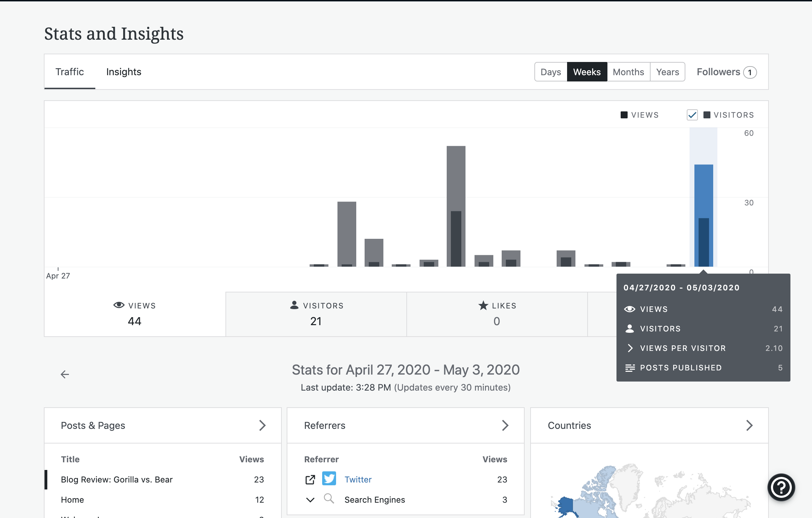Open Twitter referrer external link icon
The width and height of the screenshot is (812, 518).
(x=310, y=480)
